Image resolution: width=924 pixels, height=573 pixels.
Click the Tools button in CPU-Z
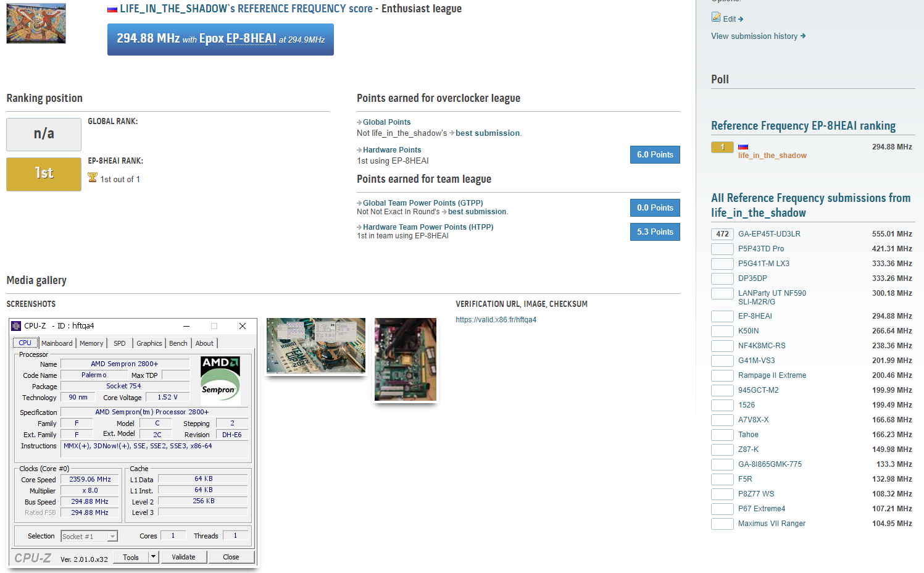[131, 557]
